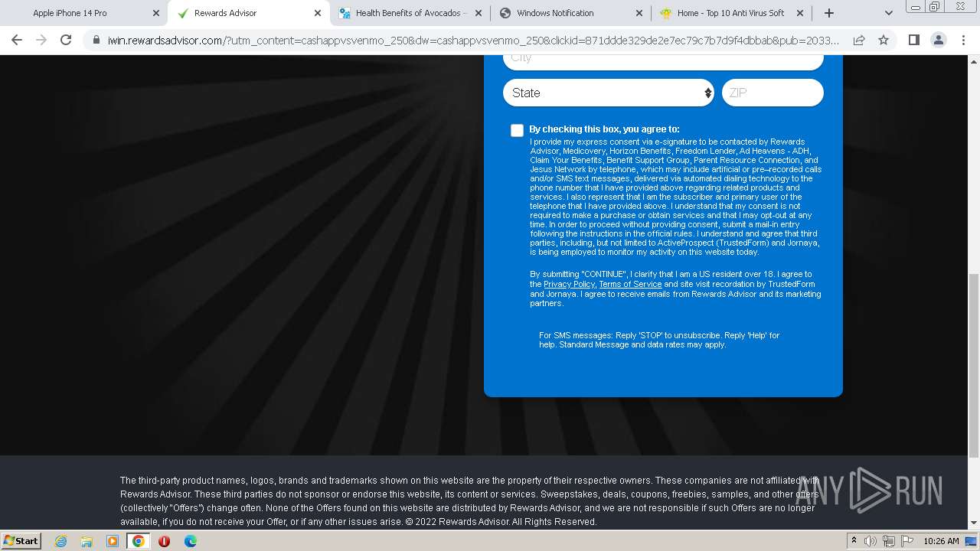The height and width of the screenshot is (551, 980).
Task: Open the side panel icon
Action: [913, 40]
